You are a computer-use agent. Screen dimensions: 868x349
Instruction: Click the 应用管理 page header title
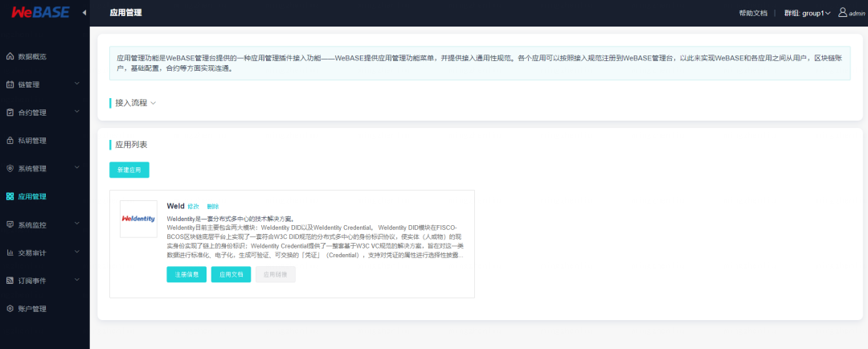coord(125,13)
